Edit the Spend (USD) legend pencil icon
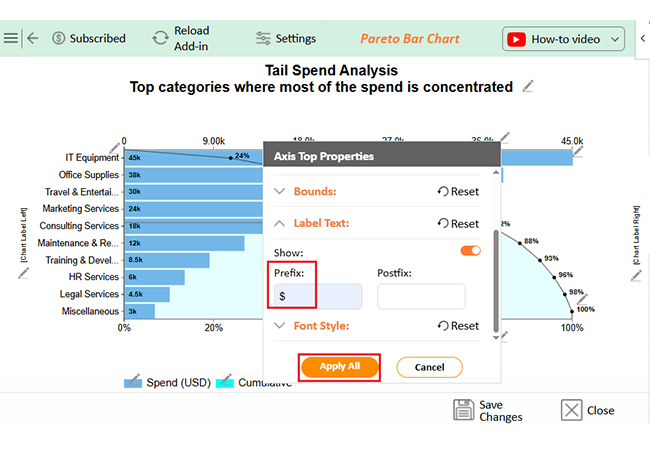The image size is (650, 451). click(x=133, y=379)
